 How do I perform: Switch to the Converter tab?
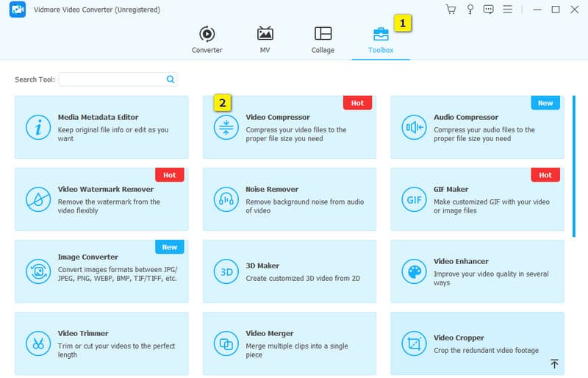pyautogui.click(x=207, y=40)
